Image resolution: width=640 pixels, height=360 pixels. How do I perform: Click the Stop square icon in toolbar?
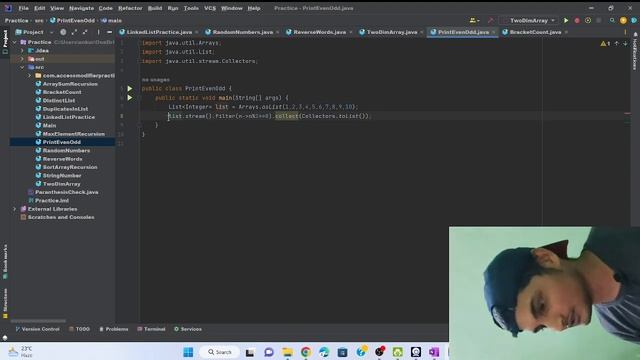point(599,20)
